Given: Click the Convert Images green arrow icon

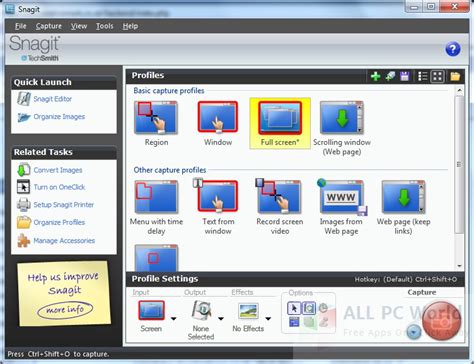Looking at the screenshot, I should (x=24, y=170).
